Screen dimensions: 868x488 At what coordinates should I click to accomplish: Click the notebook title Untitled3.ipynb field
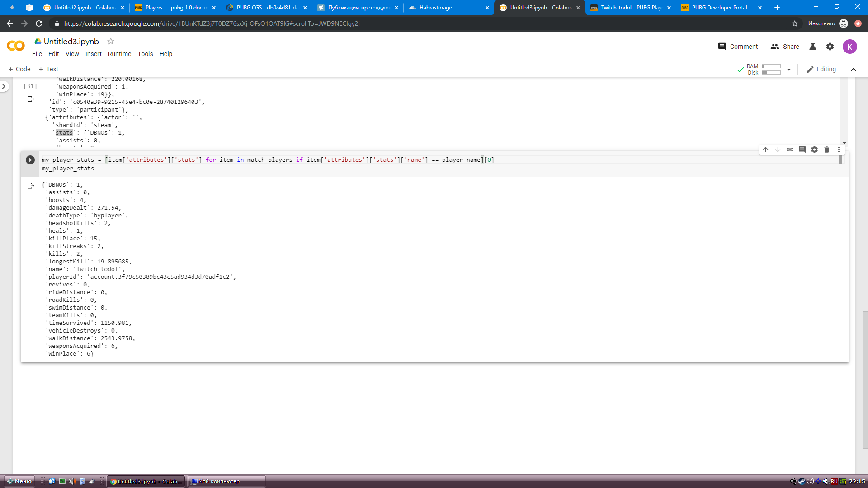[71, 42]
